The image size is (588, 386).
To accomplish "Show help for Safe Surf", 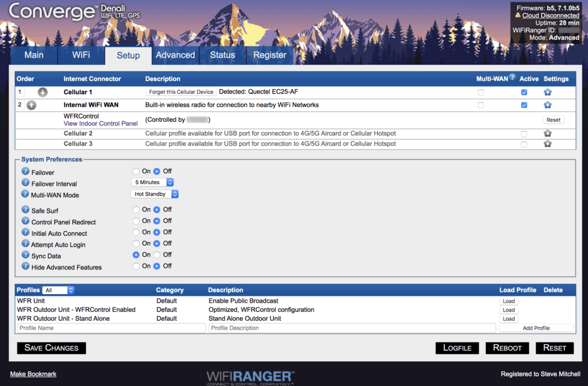I will click(x=25, y=209).
